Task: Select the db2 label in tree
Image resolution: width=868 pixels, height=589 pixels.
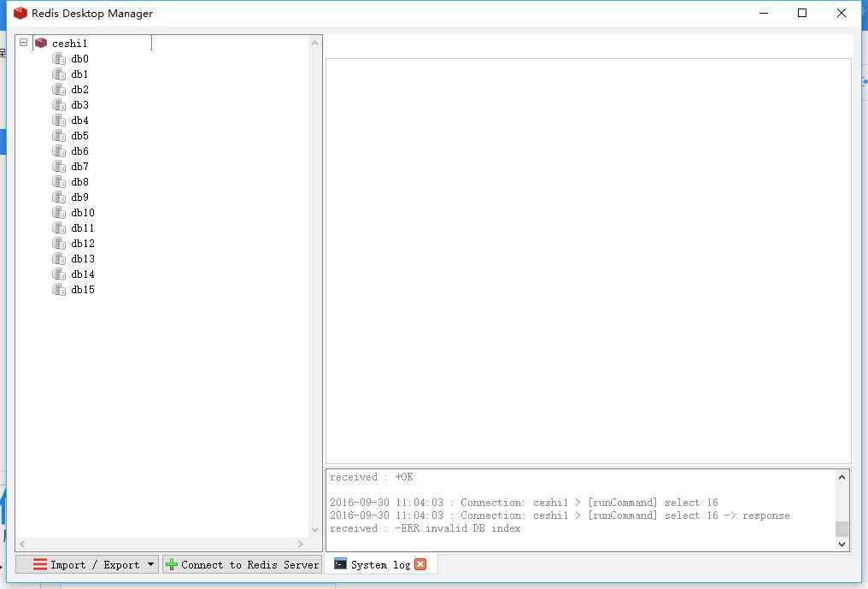Action: pos(79,90)
